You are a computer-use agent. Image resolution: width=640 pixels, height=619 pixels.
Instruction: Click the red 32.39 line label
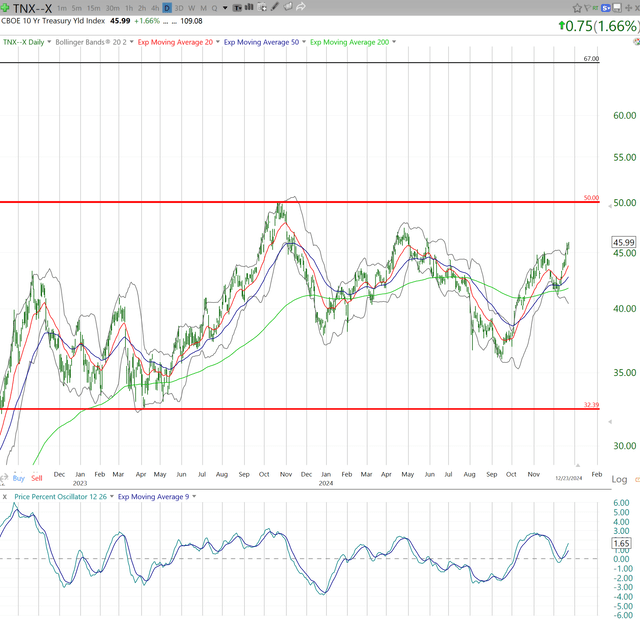tap(591, 405)
